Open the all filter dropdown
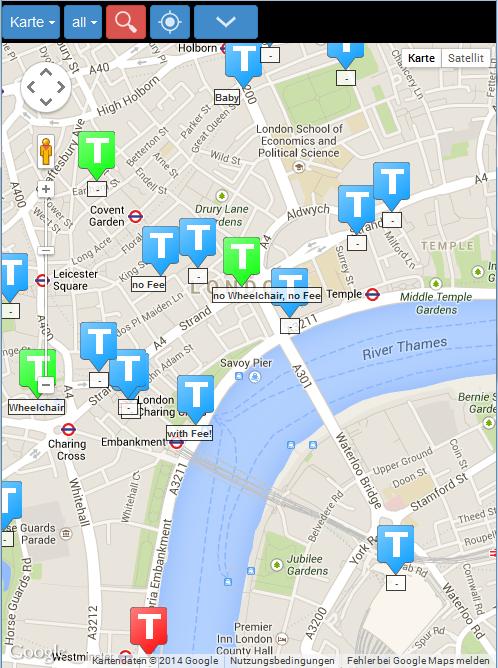 pos(83,22)
